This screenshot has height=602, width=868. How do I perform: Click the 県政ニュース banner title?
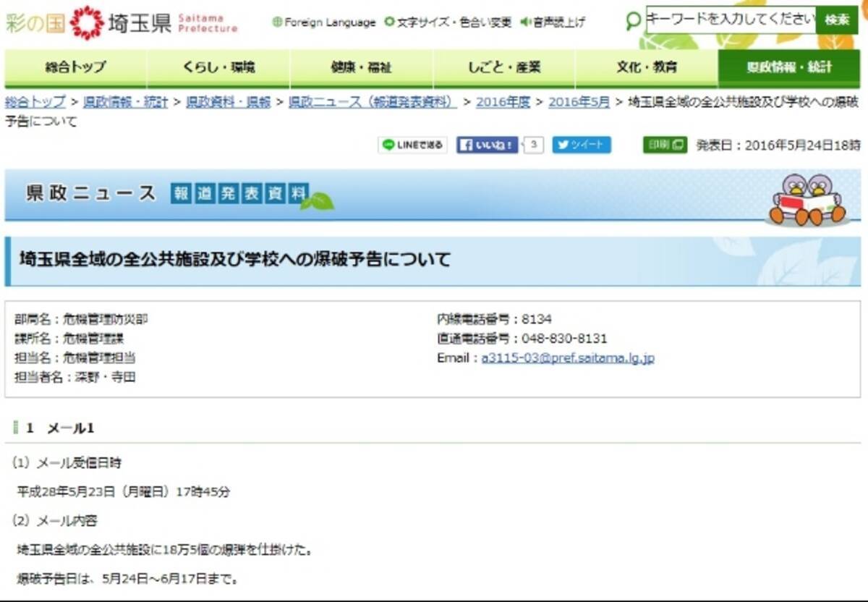92,193
